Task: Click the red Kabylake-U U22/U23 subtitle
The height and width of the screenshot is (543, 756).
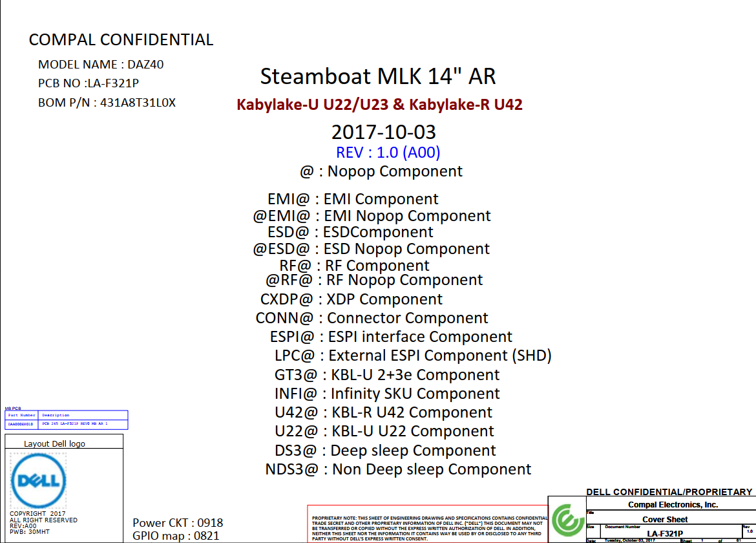Action: coord(379,105)
